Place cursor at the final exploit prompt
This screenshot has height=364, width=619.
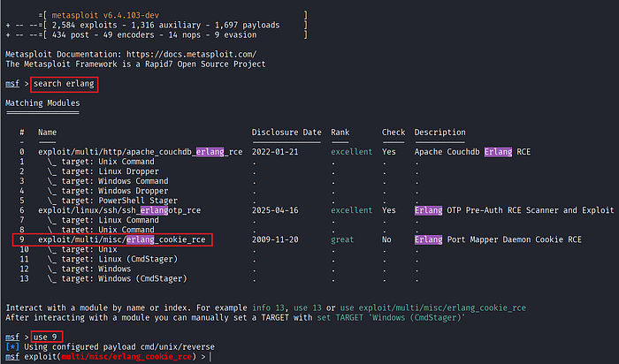coord(210,357)
